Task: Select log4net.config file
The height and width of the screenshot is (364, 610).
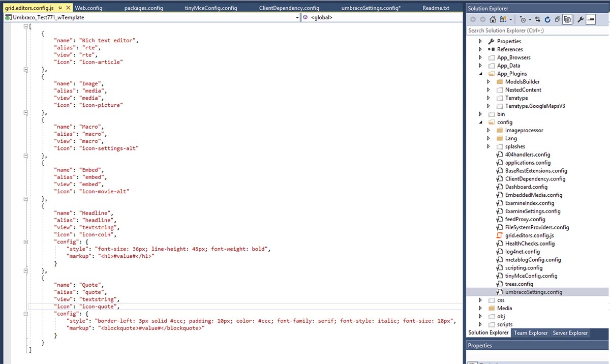Action: 523,252
